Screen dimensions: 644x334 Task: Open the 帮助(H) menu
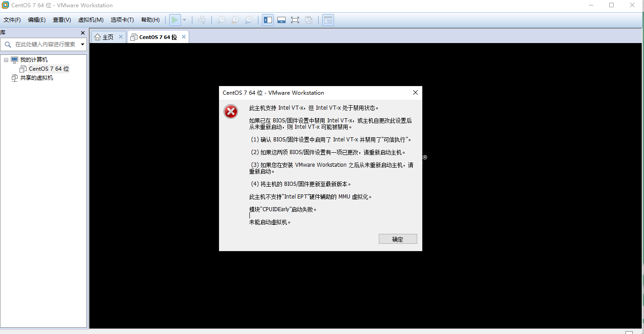click(150, 20)
